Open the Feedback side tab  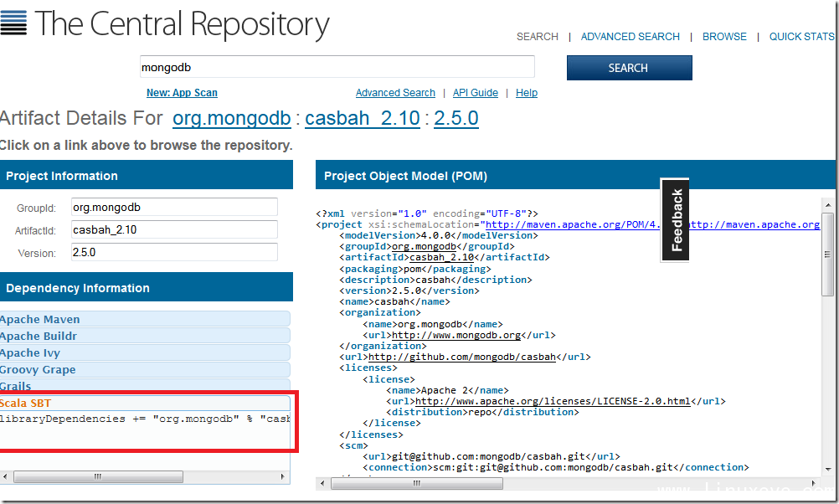[675, 219]
